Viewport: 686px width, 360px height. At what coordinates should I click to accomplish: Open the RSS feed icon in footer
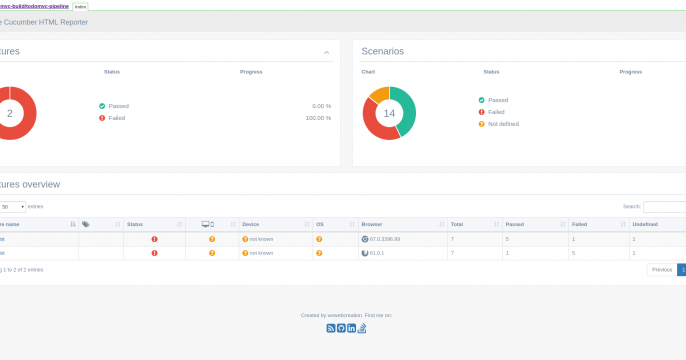(331, 328)
